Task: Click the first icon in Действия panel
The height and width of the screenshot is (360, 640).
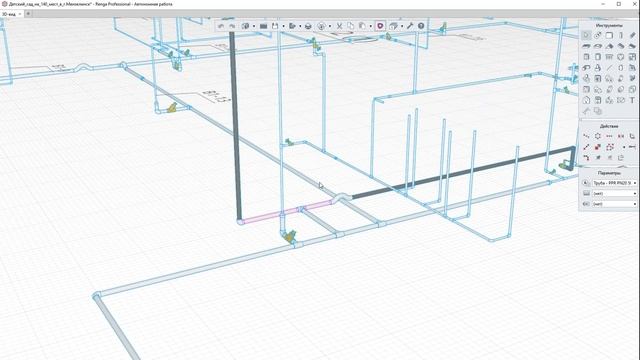Action: click(x=586, y=136)
